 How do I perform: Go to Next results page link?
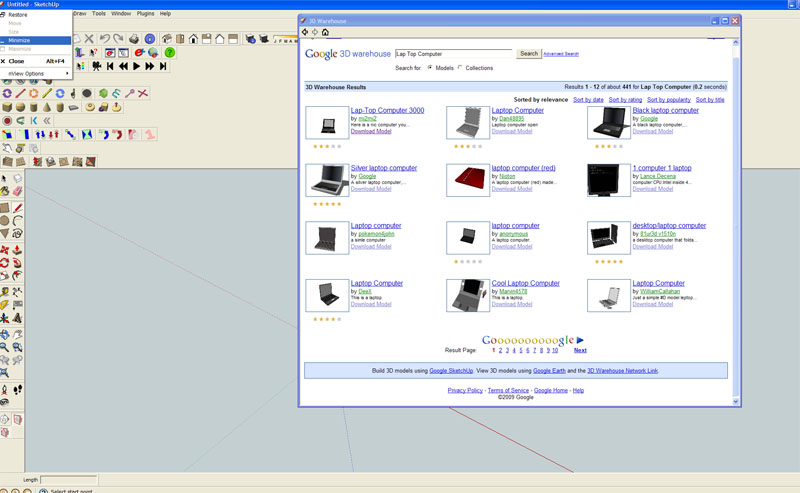(x=580, y=350)
